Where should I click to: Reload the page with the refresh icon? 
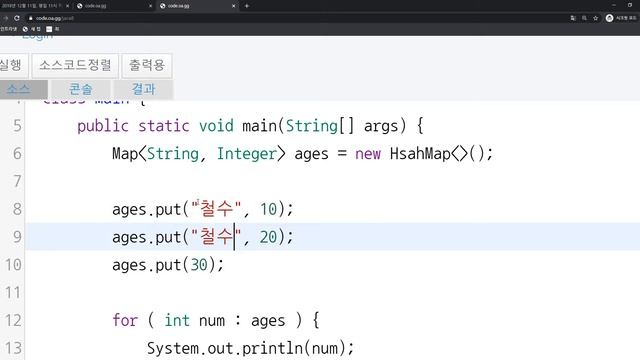[17, 18]
